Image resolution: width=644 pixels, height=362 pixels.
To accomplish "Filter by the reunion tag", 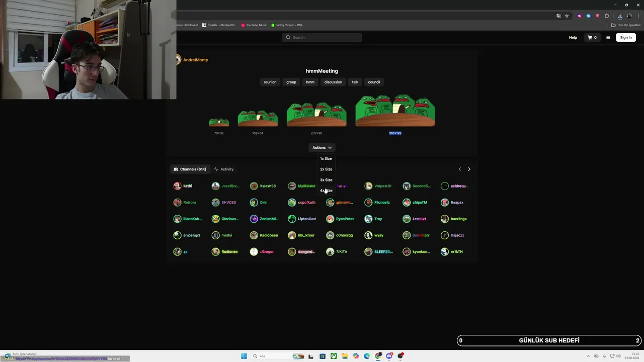I will [x=270, y=82].
